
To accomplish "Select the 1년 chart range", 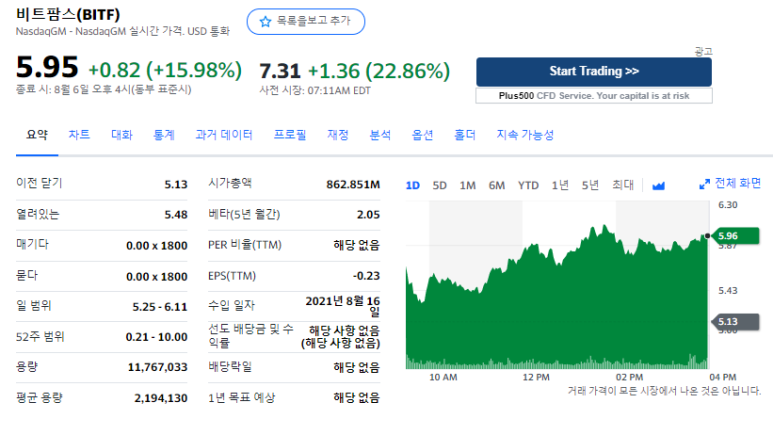I will (560, 185).
